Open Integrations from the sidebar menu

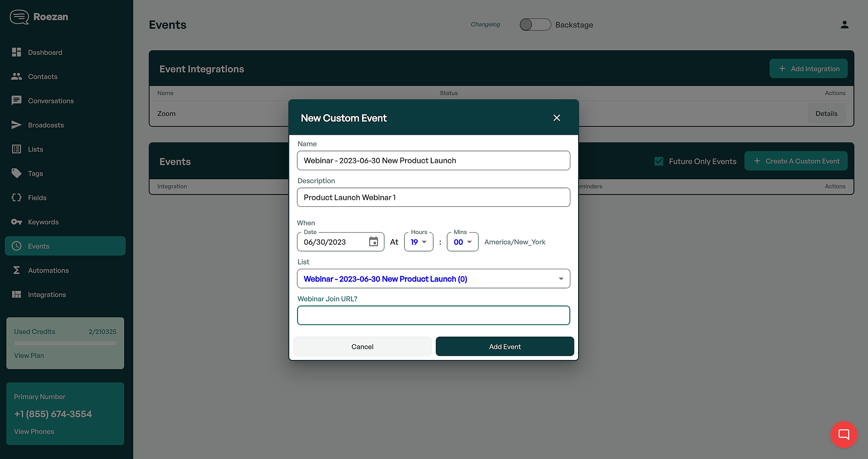click(47, 295)
